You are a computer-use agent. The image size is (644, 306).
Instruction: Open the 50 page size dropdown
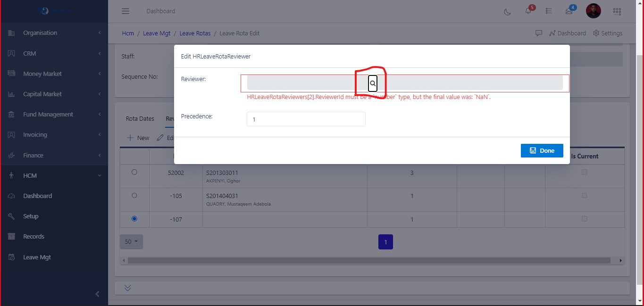click(131, 241)
